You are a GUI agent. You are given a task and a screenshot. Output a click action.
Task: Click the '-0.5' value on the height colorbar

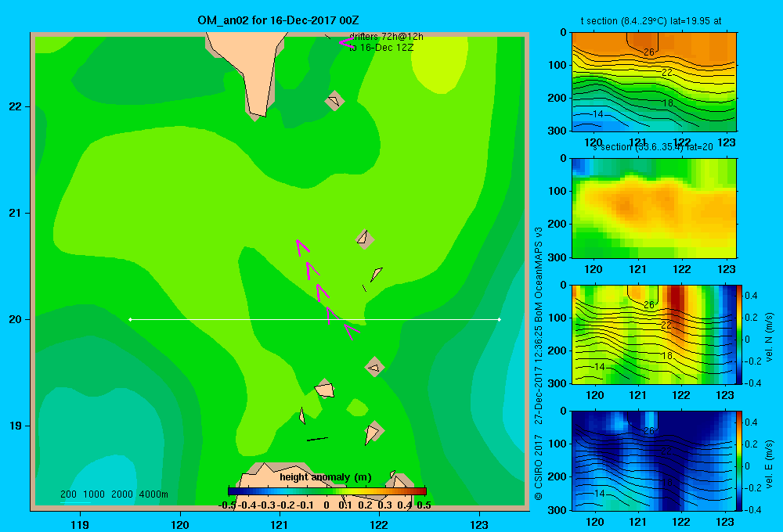(x=227, y=505)
